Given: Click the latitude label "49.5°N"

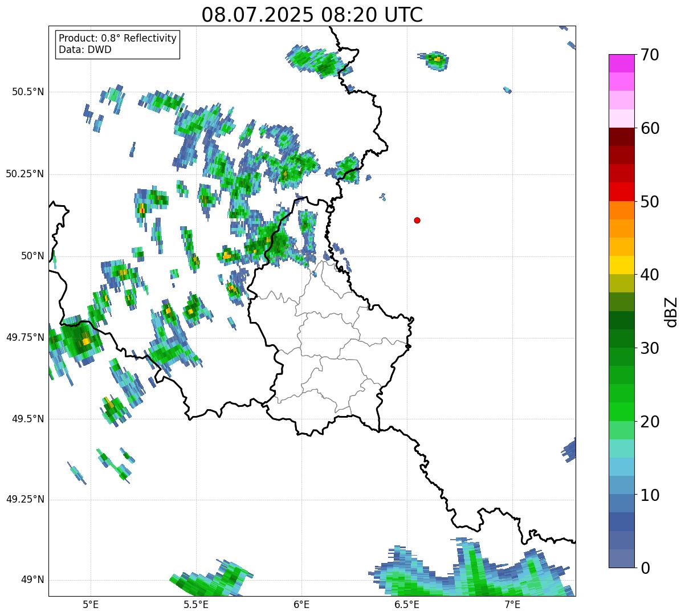Looking at the screenshot, I should click(28, 419).
